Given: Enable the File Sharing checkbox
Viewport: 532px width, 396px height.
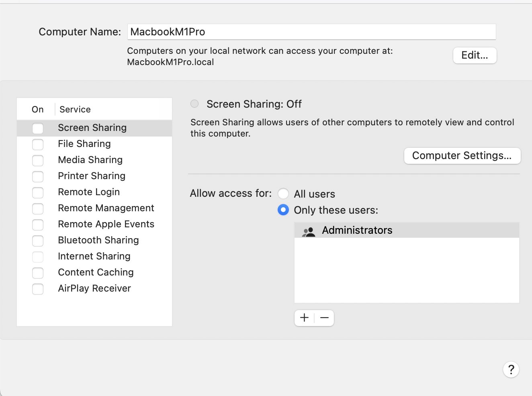Looking at the screenshot, I should point(38,144).
